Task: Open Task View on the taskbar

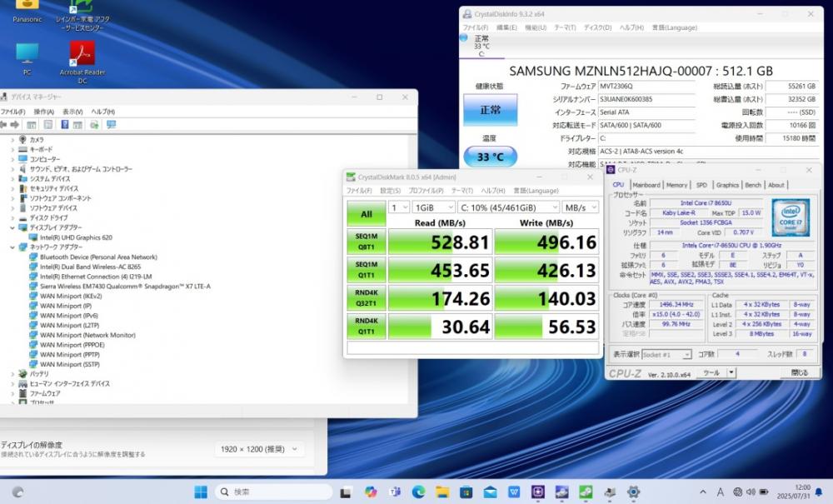Action: point(346,492)
